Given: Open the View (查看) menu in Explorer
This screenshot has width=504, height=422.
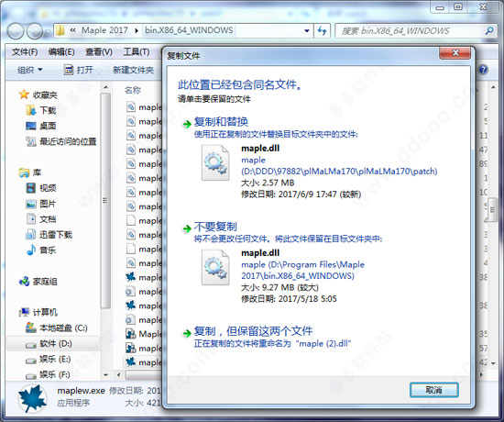Looking at the screenshot, I should coord(99,51).
